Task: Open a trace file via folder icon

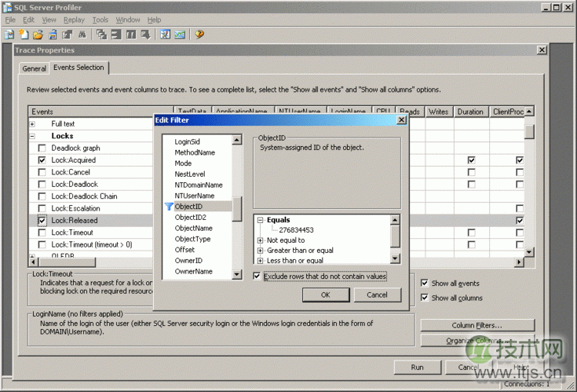Action: tap(38, 35)
